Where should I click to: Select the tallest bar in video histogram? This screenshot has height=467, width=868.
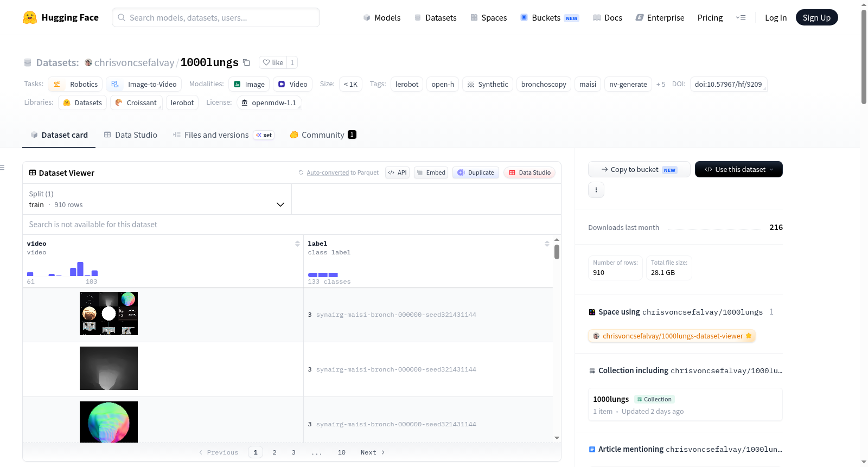tap(80, 269)
